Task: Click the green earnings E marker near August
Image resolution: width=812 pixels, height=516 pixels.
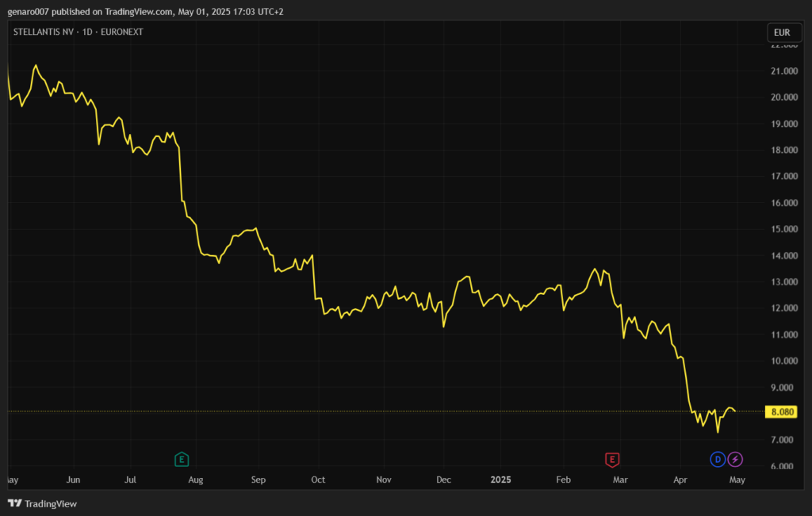Action: (182, 459)
